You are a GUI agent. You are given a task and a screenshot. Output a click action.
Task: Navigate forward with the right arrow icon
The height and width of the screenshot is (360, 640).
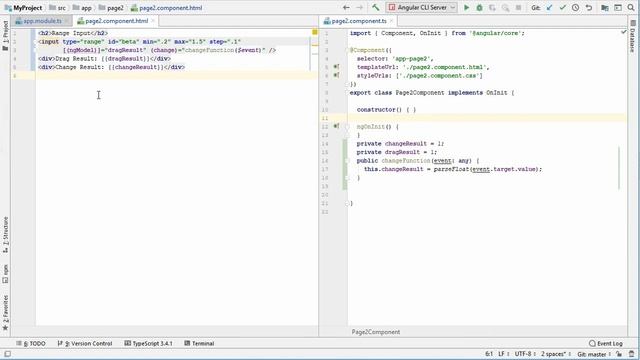tap(359, 7)
